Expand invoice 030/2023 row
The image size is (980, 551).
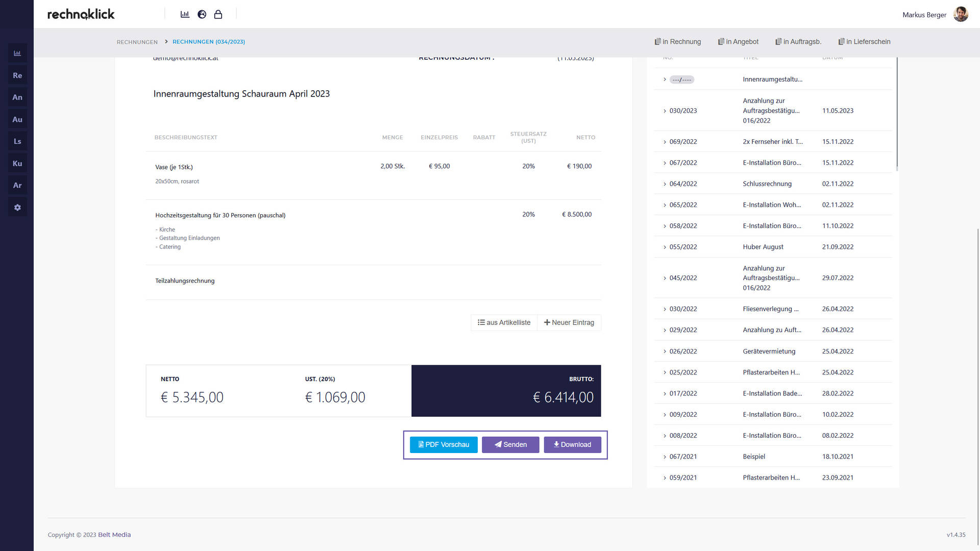coord(665,111)
